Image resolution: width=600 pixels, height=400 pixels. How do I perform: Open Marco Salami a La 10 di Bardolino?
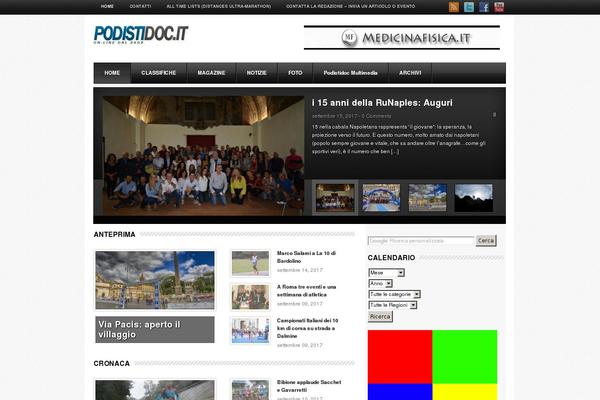click(306, 257)
